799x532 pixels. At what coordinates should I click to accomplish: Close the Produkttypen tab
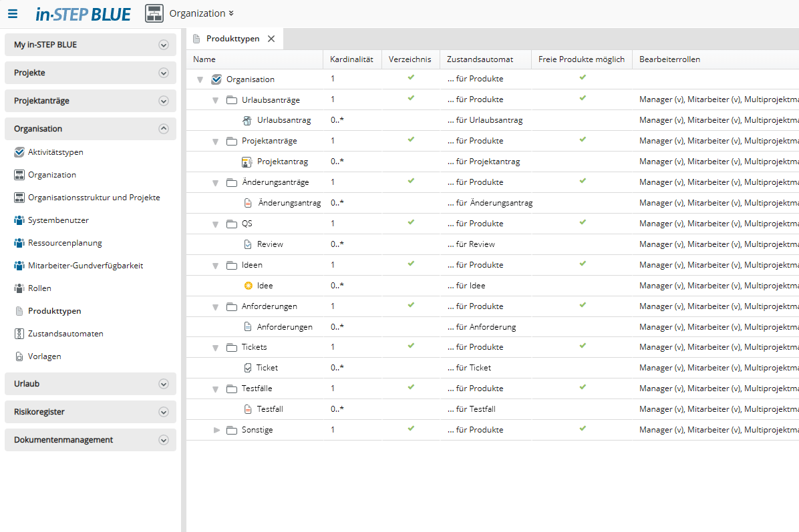[271, 39]
